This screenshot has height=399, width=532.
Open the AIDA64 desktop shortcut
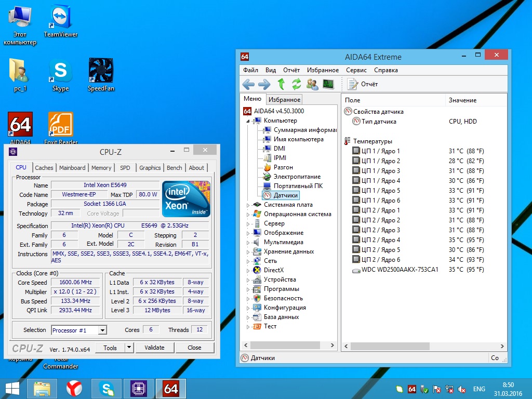click(20, 128)
